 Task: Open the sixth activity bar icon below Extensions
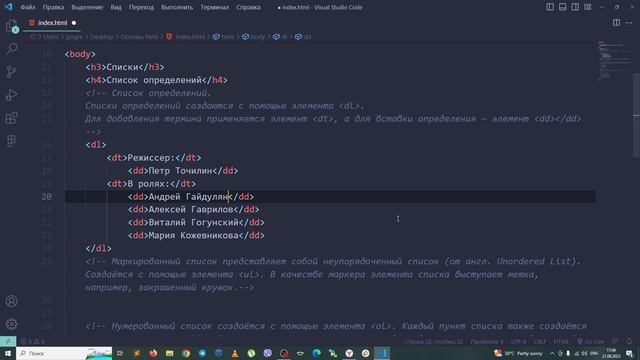(x=11, y=141)
